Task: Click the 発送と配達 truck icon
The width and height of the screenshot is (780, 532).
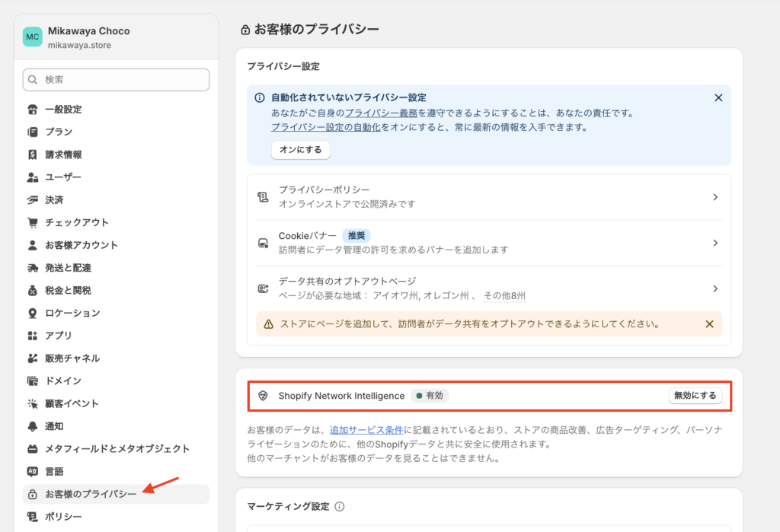Action: [33, 268]
